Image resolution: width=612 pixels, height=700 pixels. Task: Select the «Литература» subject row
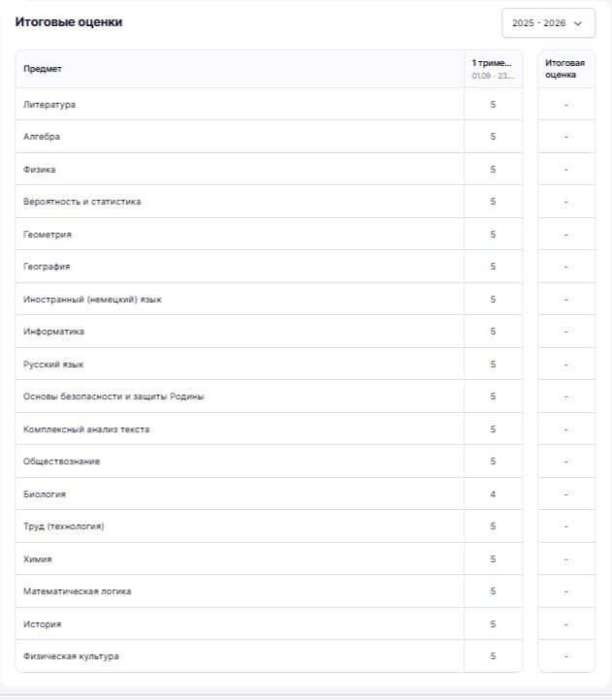click(x=49, y=105)
